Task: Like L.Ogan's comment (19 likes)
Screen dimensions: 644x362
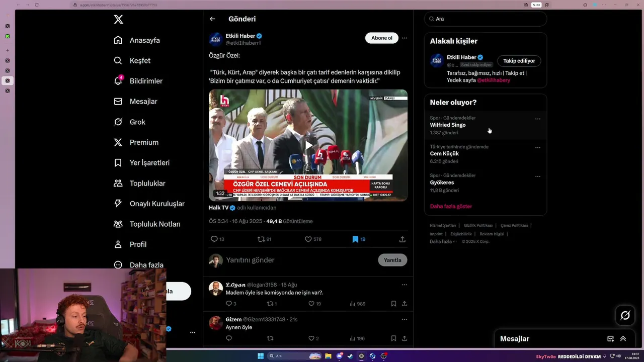Action: (314, 304)
